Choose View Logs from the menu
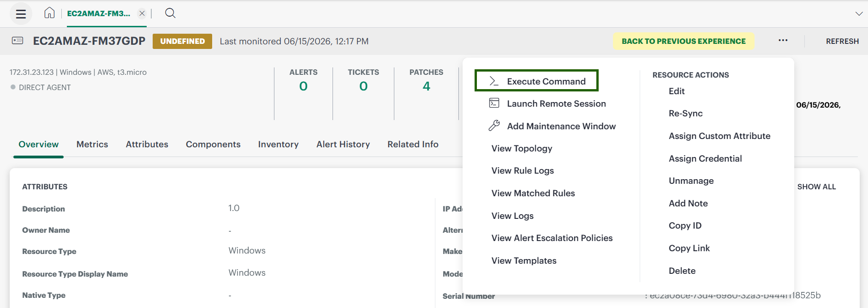 pos(512,216)
